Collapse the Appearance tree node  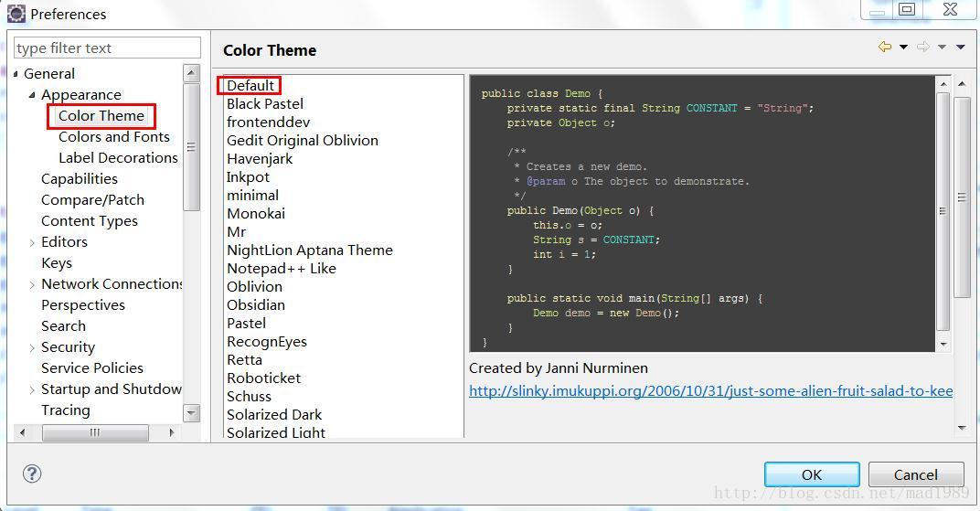point(32,95)
